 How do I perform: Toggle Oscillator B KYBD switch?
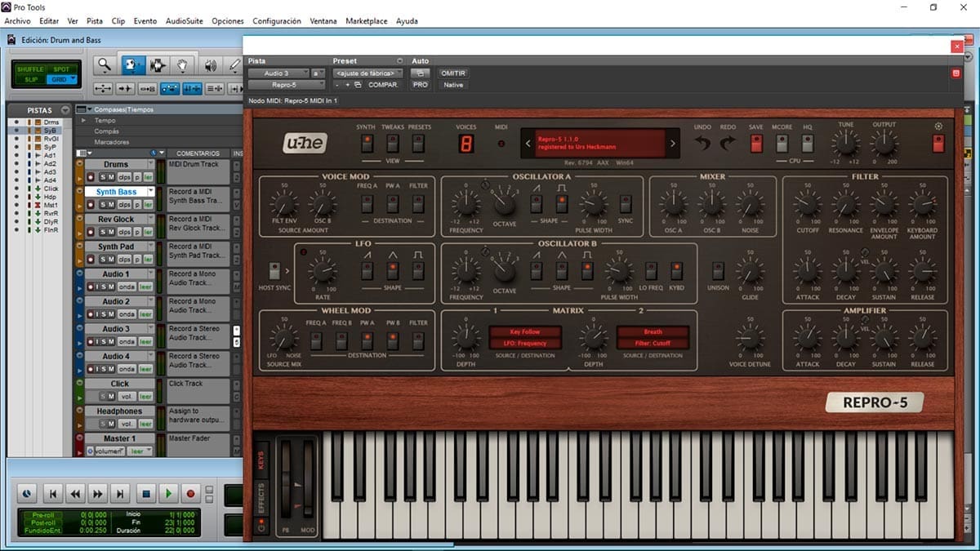click(676, 270)
